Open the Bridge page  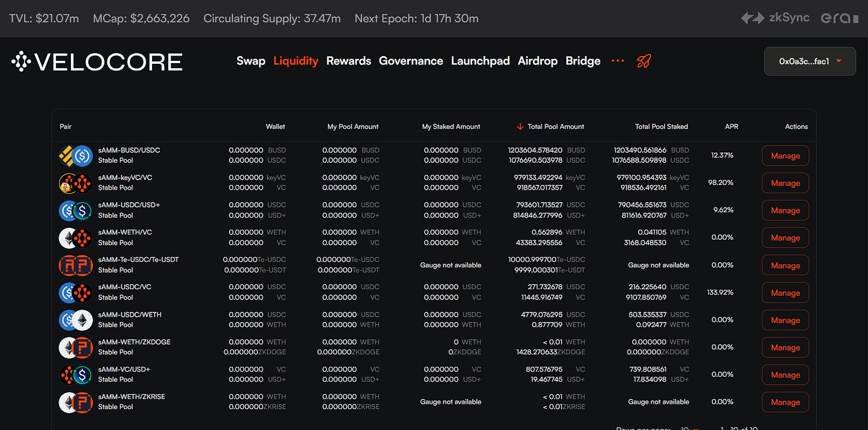(583, 61)
